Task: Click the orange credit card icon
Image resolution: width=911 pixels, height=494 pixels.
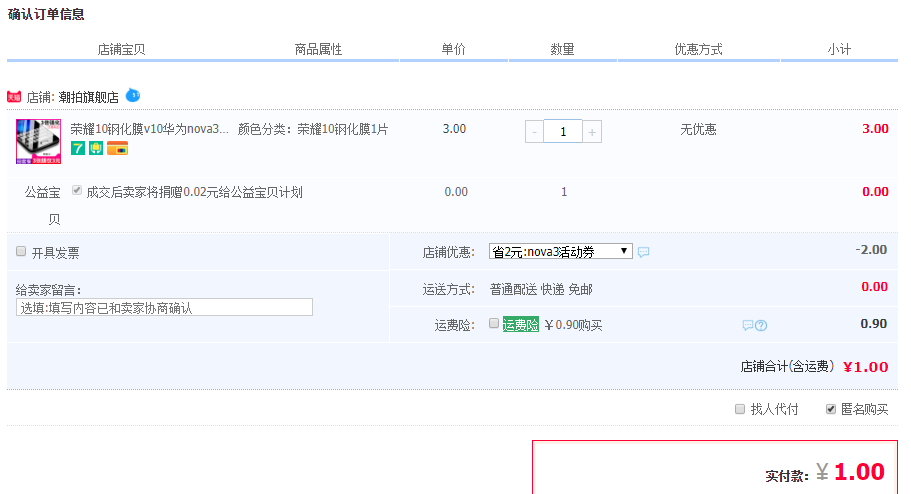Action: 117,148
